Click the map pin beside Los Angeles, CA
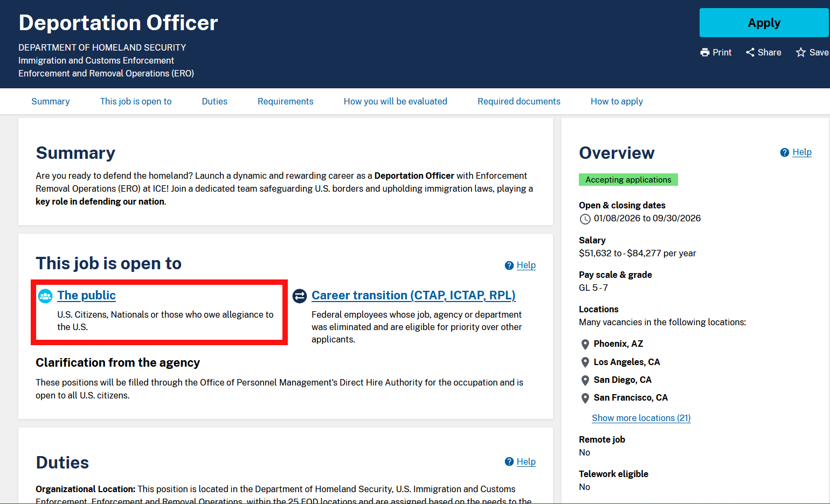Screen dimensions: 830x504 click(x=585, y=362)
